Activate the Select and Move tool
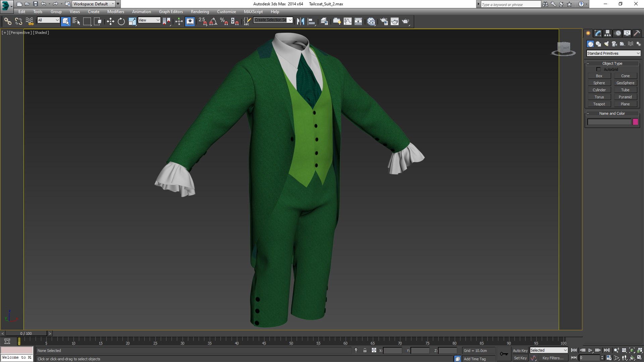 tap(110, 21)
